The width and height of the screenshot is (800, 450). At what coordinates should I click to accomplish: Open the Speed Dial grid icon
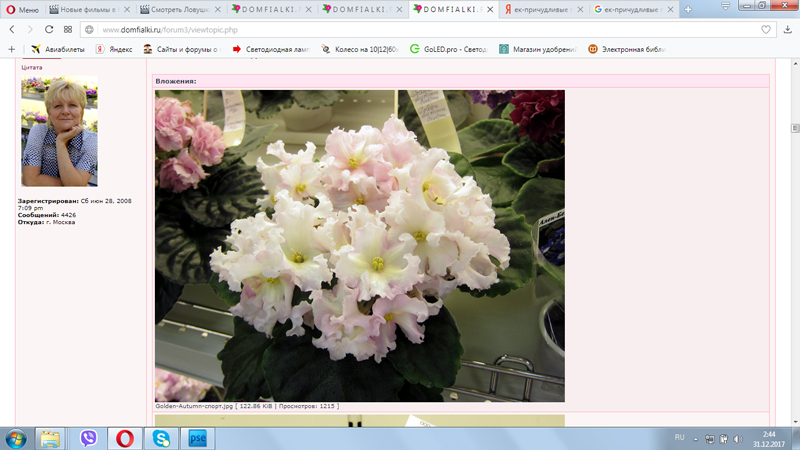coord(68,30)
